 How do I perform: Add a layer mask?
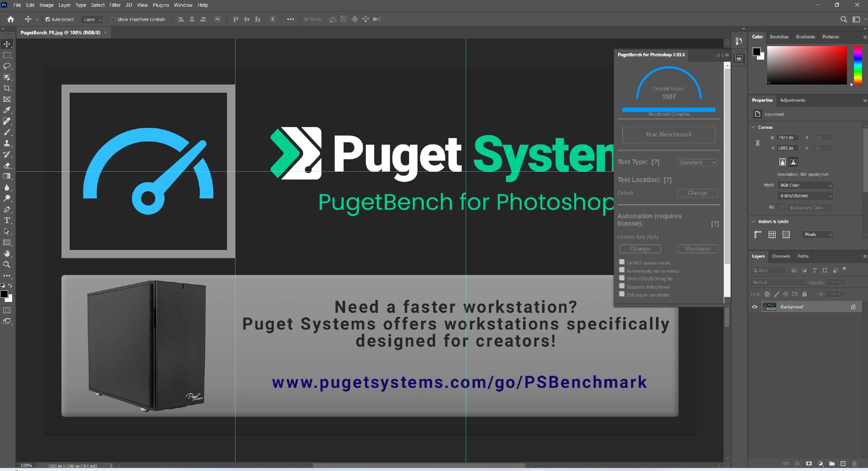pos(809,464)
